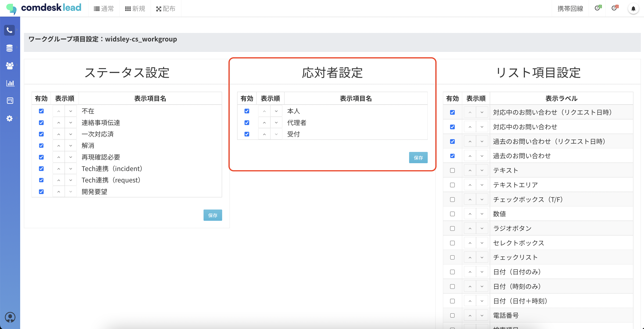Open the 配布 tab
644x329 pixels.
coord(166,9)
